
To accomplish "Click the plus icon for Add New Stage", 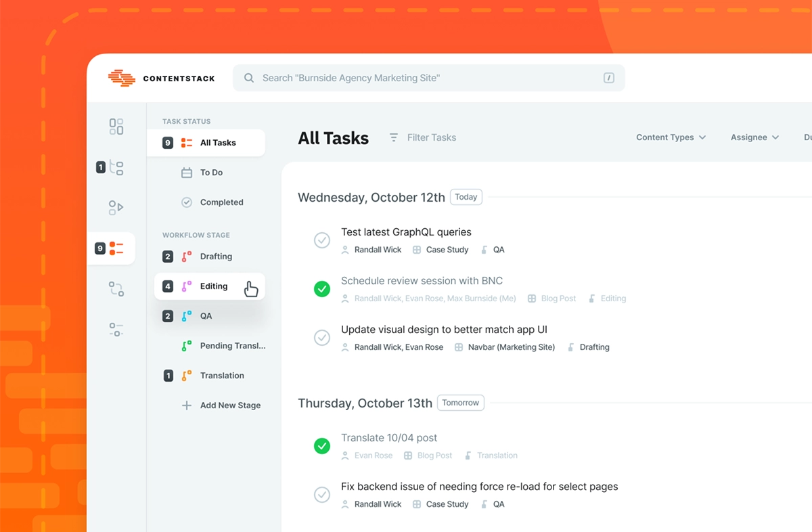I will (x=187, y=405).
